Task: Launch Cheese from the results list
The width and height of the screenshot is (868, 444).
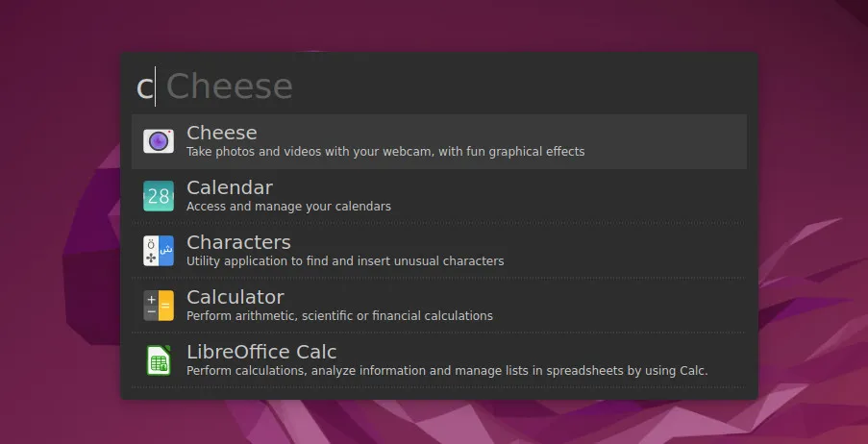Action: point(221,133)
